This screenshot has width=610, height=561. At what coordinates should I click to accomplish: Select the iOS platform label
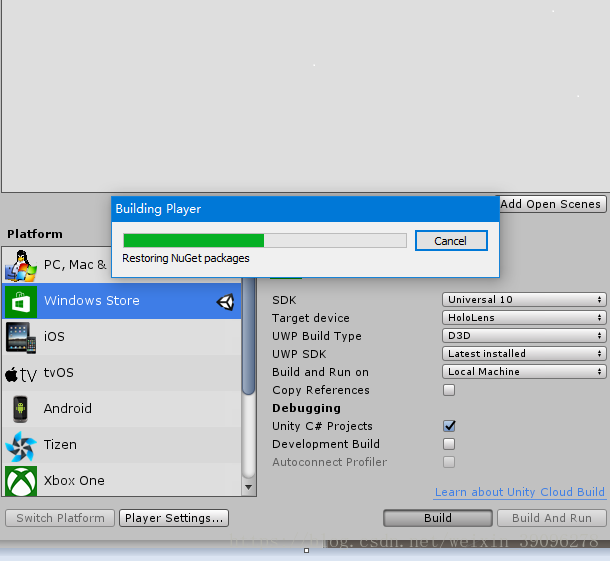pyautogui.click(x=54, y=337)
